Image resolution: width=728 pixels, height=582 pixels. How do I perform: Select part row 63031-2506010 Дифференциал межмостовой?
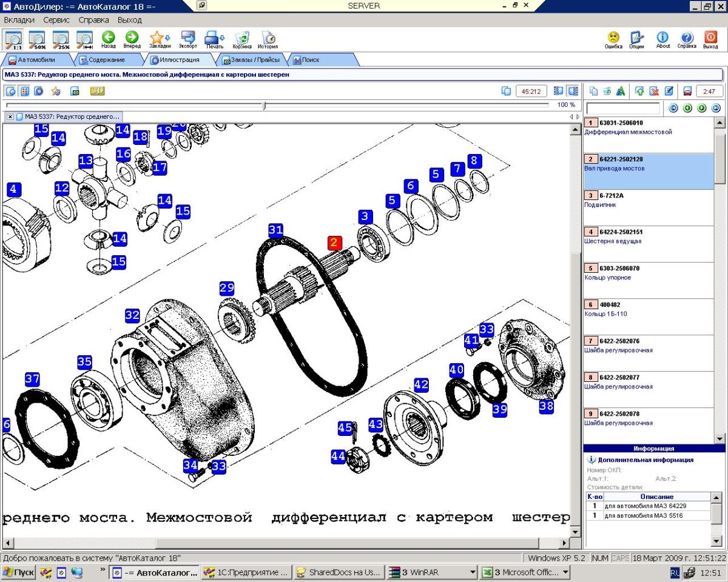click(648, 135)
